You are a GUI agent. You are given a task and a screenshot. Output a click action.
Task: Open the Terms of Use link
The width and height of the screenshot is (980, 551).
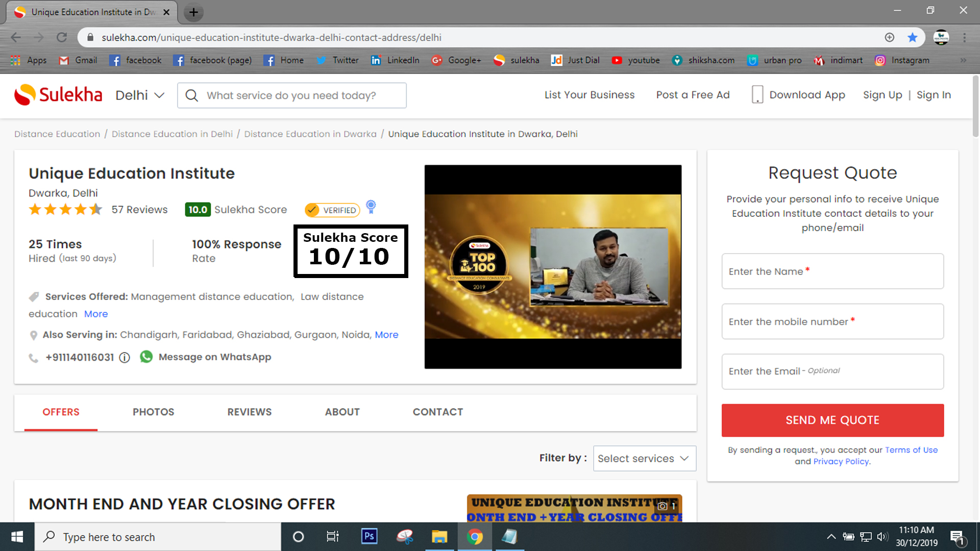tap(911, 450)
